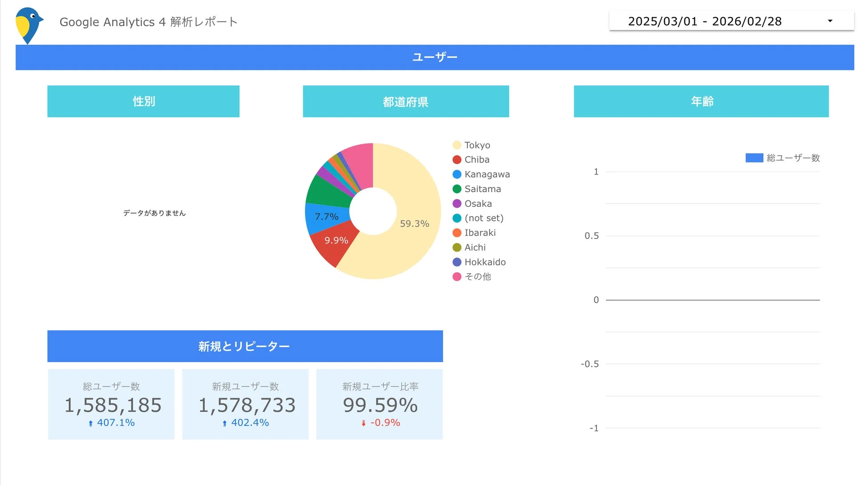The image size is (868, 485).
Task: Click the ユーザー banner at the top
Action: coord(434,57)
